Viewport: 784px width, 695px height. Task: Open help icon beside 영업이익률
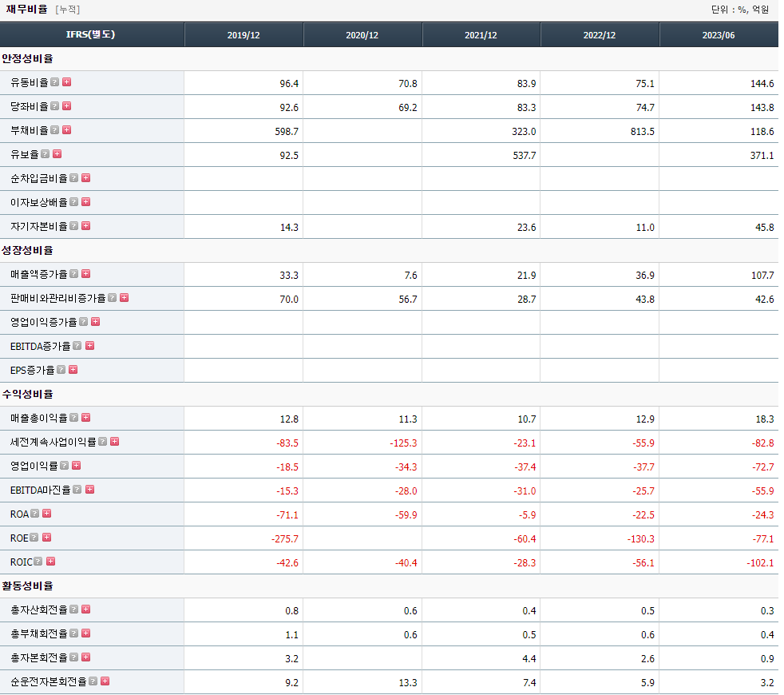point(65,466)
